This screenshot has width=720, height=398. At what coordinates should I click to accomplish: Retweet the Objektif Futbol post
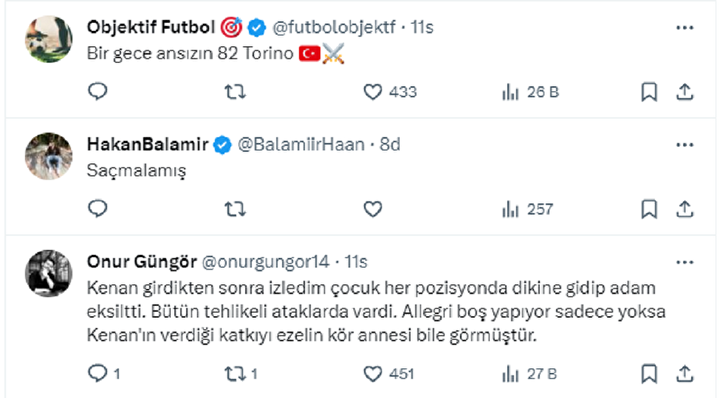click(x=235, y=92)
